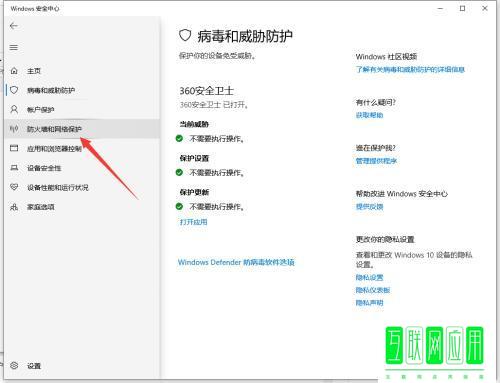Click the Windows 安全中心 window title
This screenshot has width=500, height=383.
click(x=35, y=9)
